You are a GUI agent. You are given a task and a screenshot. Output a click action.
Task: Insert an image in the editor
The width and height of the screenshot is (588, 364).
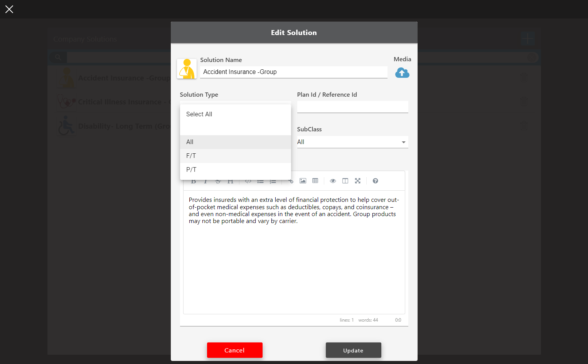pyautogui.click(x=303, y=181)
